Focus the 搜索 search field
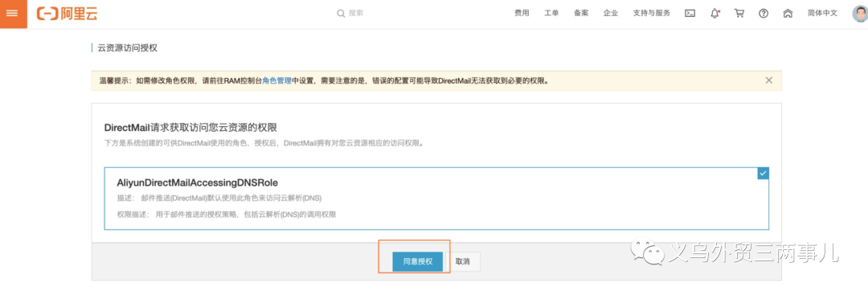 [356, 14]
